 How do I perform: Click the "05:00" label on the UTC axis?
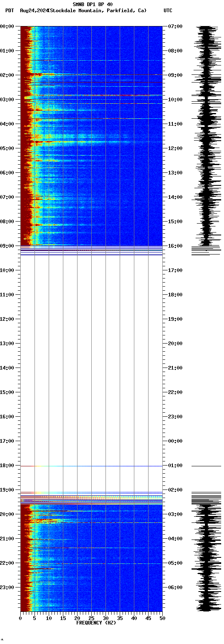(x=175, y=563)
